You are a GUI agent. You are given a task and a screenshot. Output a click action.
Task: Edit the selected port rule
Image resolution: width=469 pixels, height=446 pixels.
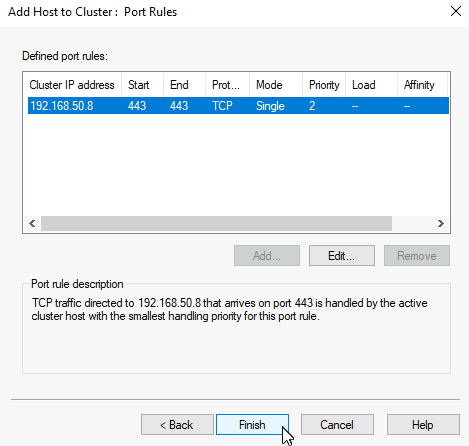pyautogui.click(x=342, y=256)
